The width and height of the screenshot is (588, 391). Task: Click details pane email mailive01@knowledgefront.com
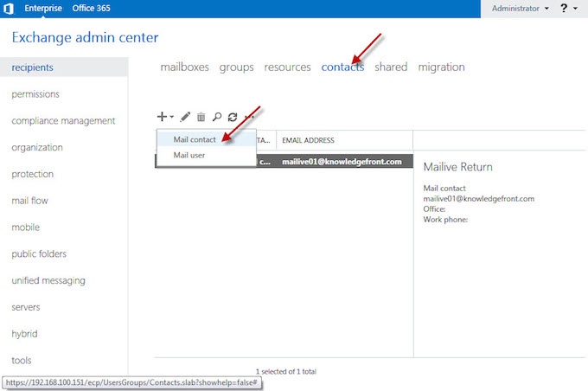[479, 198]
